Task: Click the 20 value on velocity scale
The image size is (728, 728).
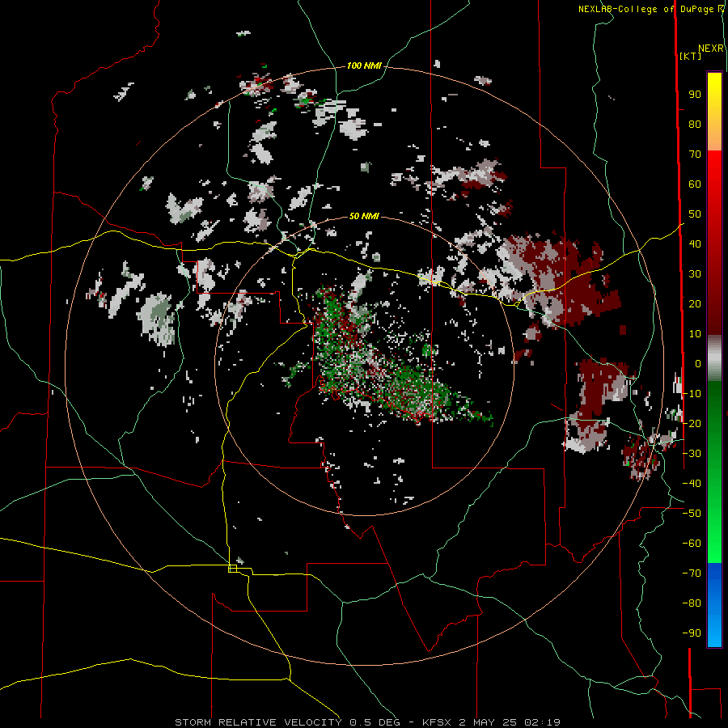Action: click(695, 304)
